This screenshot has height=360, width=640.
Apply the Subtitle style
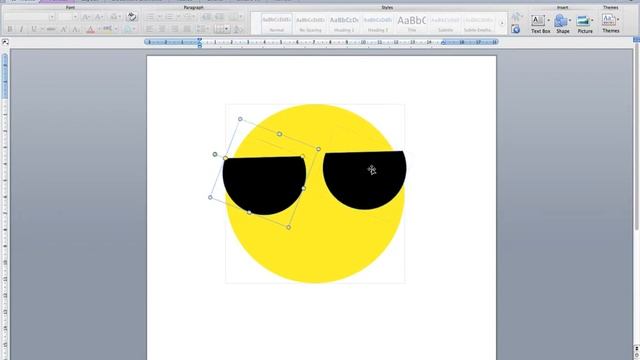pos(445,23)
